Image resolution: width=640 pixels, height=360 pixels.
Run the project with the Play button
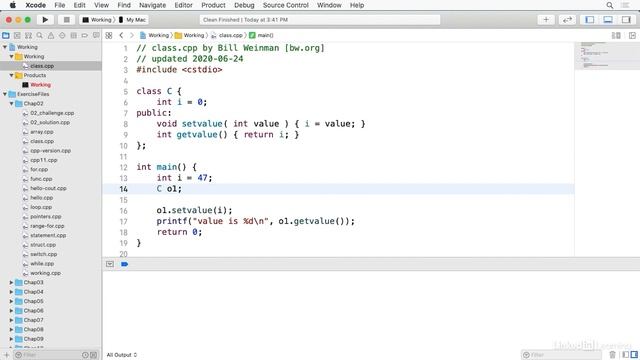click(45, 20)
